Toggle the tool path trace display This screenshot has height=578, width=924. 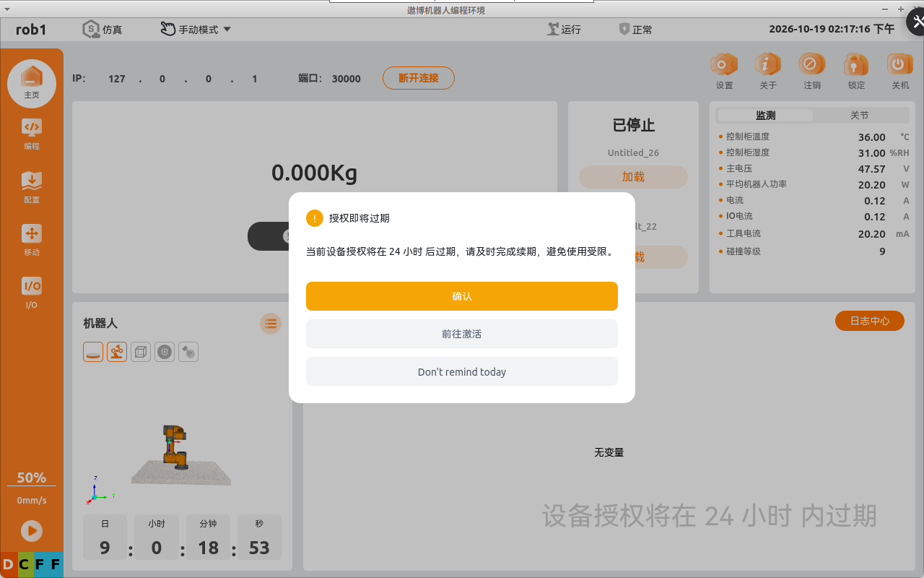(188, 352)
